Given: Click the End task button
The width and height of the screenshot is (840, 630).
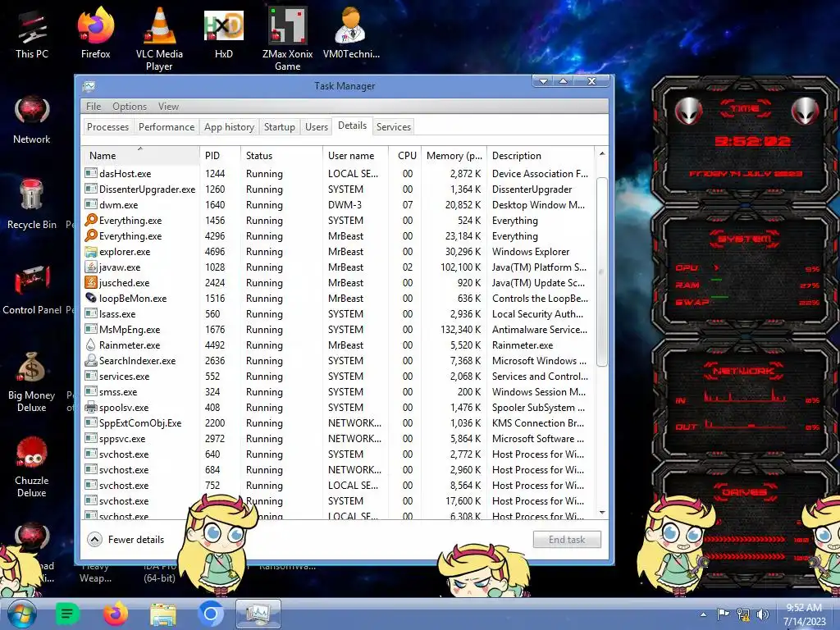Looking at the screenshot, I should coord(567,540).
